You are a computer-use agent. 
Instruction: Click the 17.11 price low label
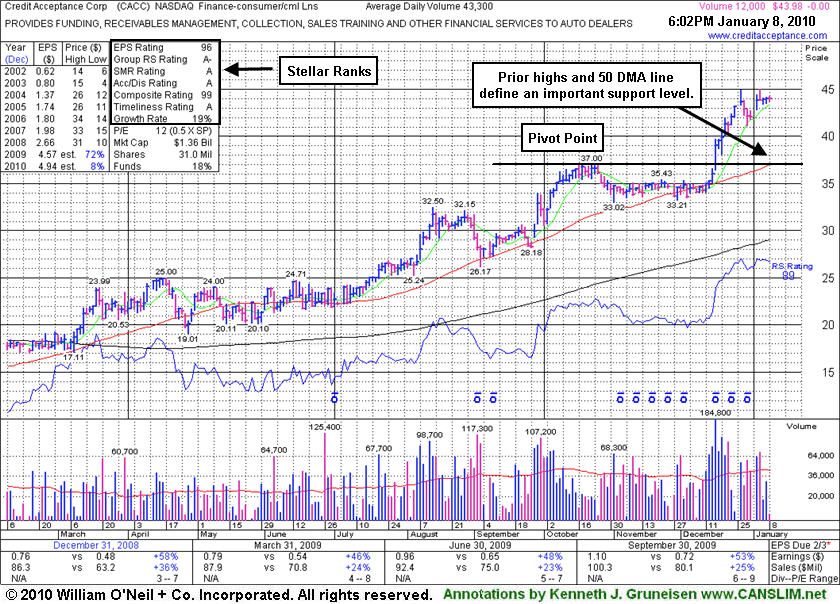[x=74, y=357]
